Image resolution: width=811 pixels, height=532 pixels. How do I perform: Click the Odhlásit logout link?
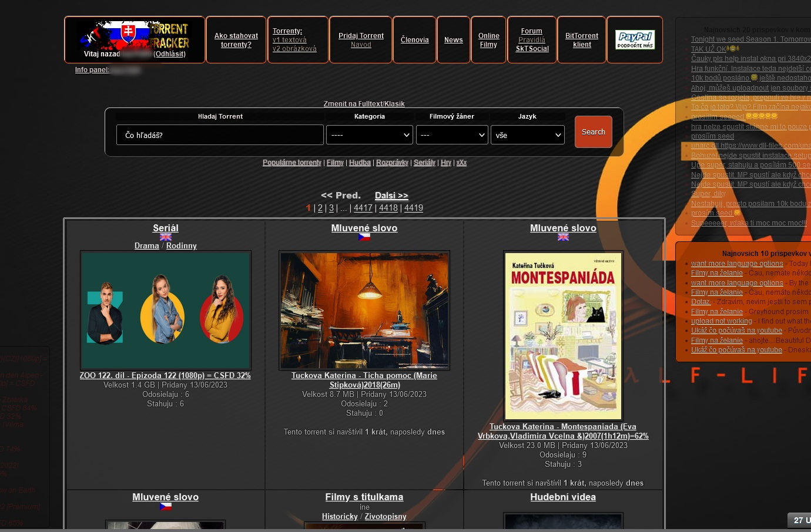[170, 54]
